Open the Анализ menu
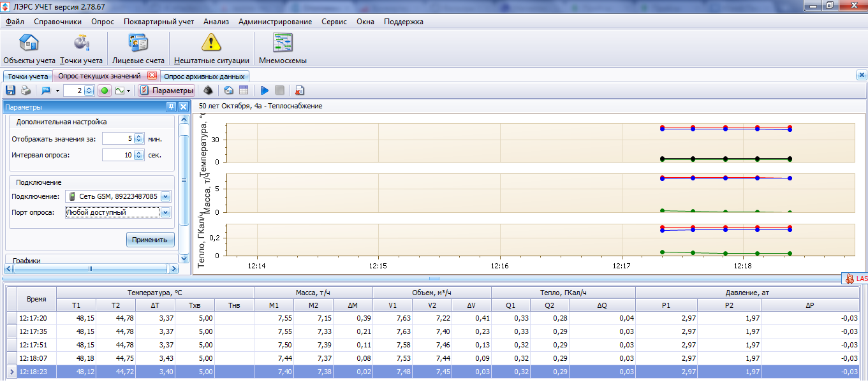 (x=216, y=21)
